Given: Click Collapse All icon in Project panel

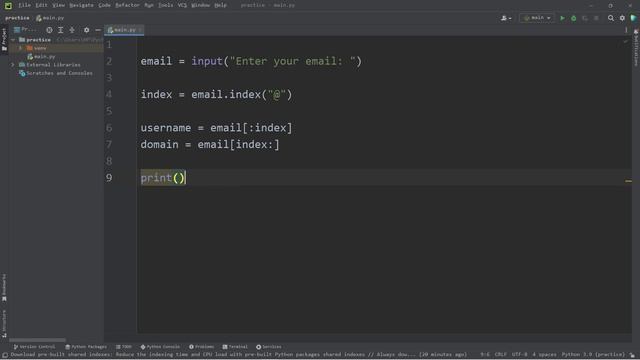Looking at the screenshot, I should pyautogui.click(x=72, y=30).
